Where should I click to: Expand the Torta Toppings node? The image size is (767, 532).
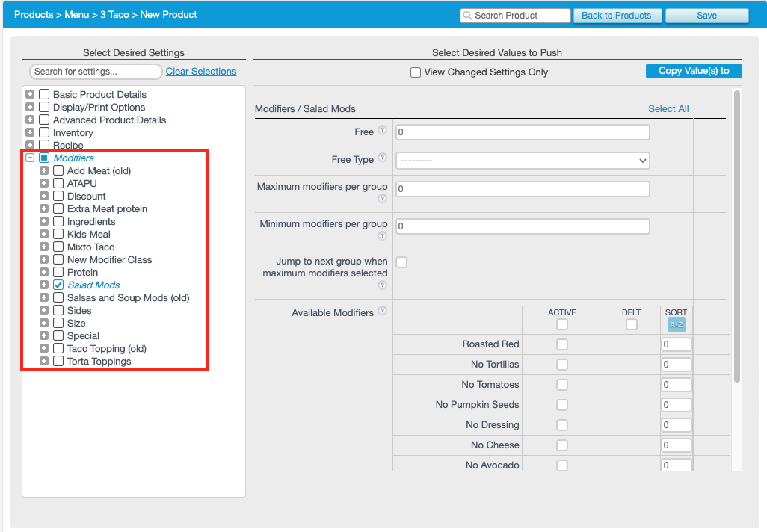tap(44, 361)
